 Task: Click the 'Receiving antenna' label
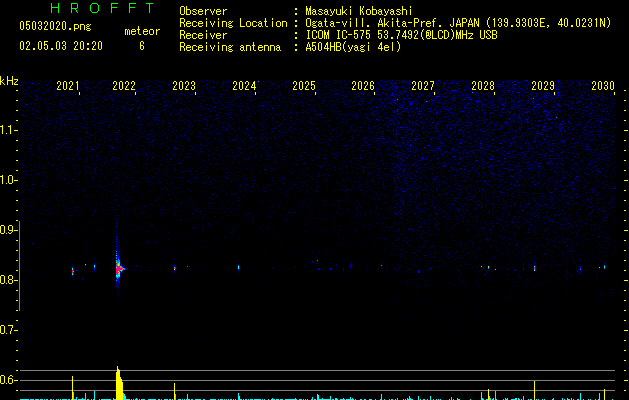coord(230,47)
